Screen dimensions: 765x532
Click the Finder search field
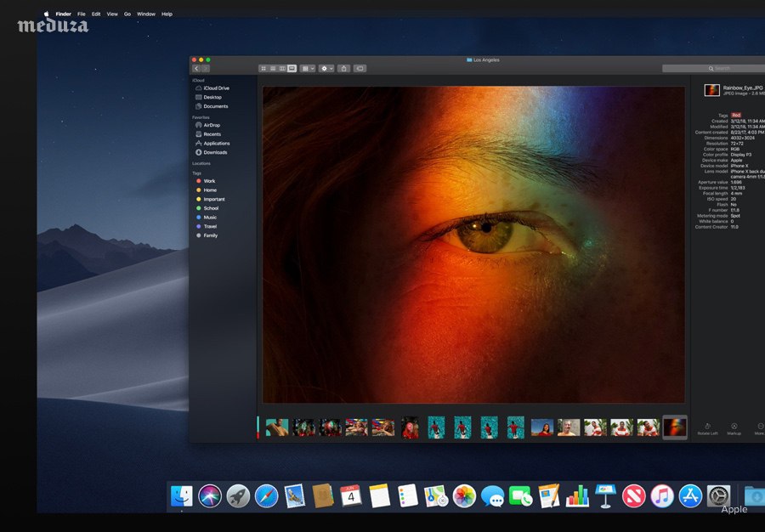click(x=713, y=69)
